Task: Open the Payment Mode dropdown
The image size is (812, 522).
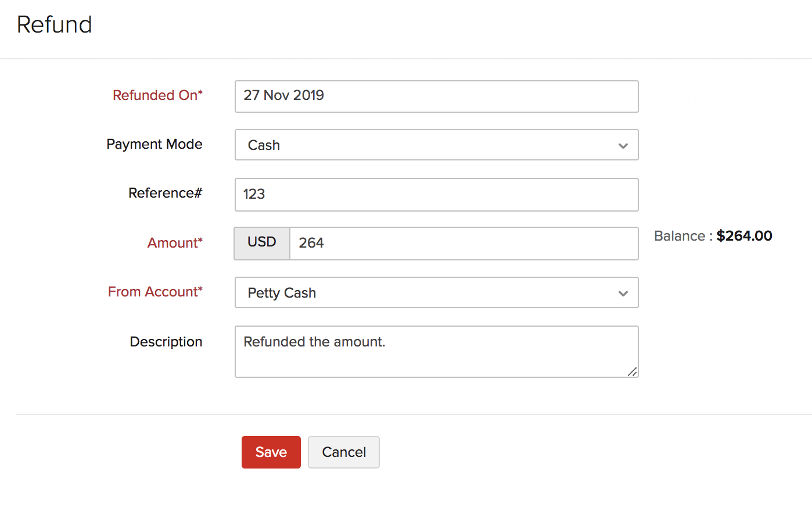Action: click(x=436, y=145)
